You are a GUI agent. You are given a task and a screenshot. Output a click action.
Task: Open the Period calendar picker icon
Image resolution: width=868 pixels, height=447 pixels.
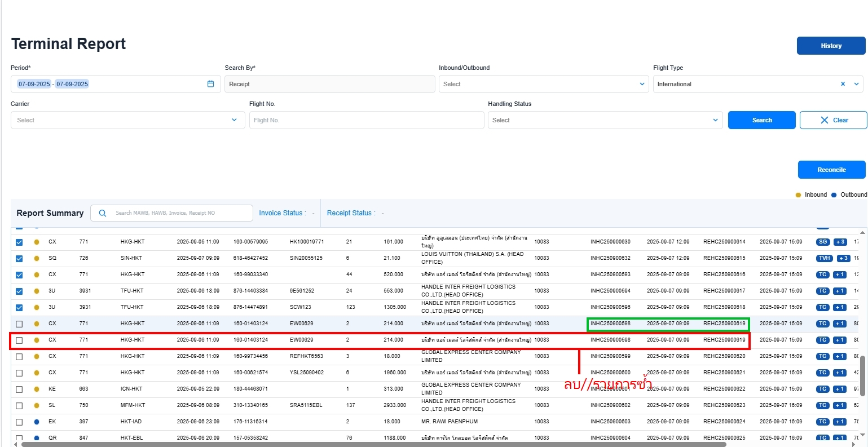click(210, 84)
